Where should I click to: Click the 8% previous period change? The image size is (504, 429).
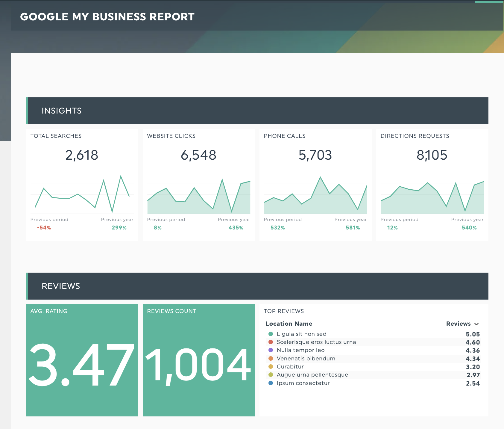[x=158, y=228]
